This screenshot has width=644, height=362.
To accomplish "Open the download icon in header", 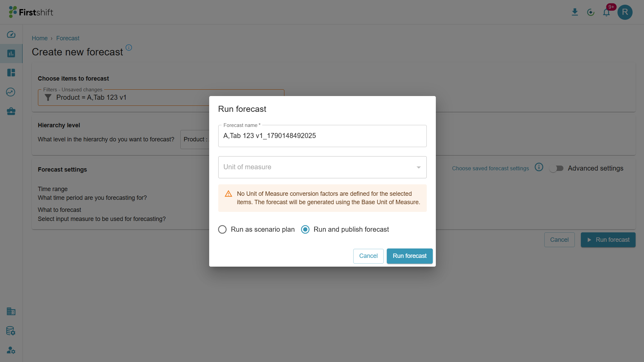I will (575, 12).
